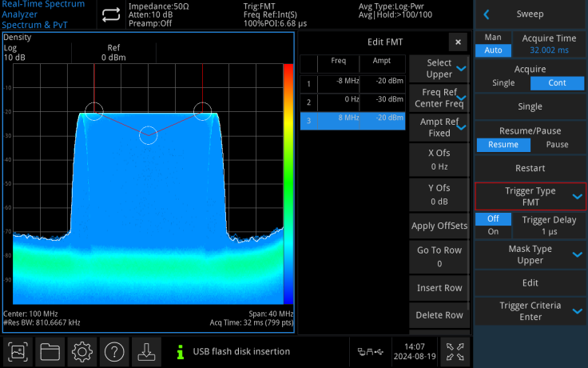588x368 pixels.
Task: Turn Trigger Delay On
Action: point(493,231)
